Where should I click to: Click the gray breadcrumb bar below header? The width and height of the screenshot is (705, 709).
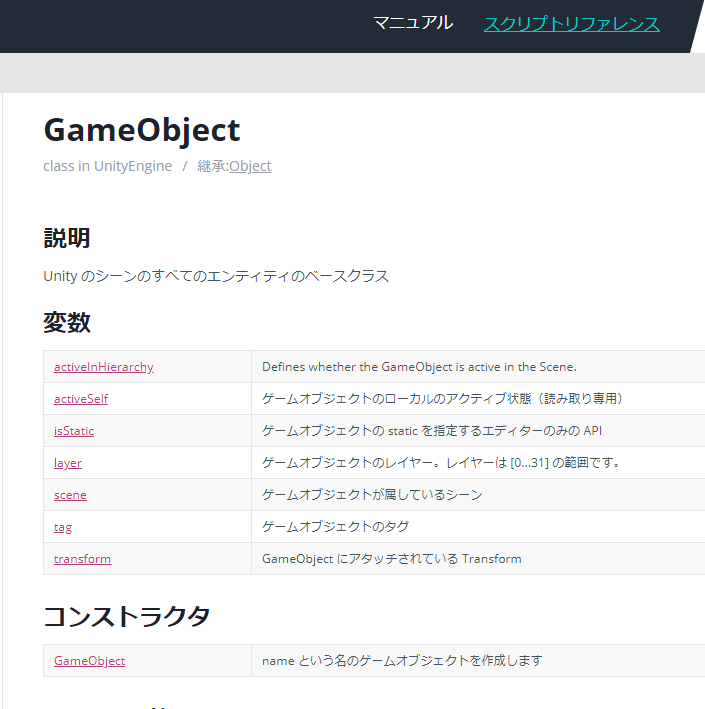(352, 73)
